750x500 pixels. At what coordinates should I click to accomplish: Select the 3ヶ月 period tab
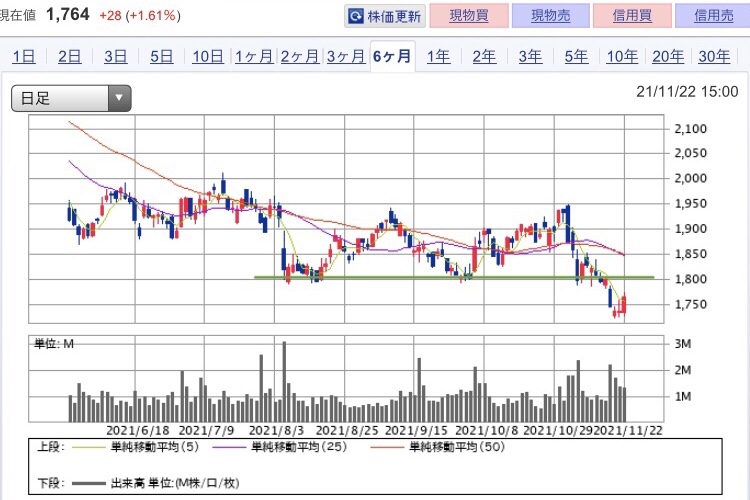click(x=346, y=56)
